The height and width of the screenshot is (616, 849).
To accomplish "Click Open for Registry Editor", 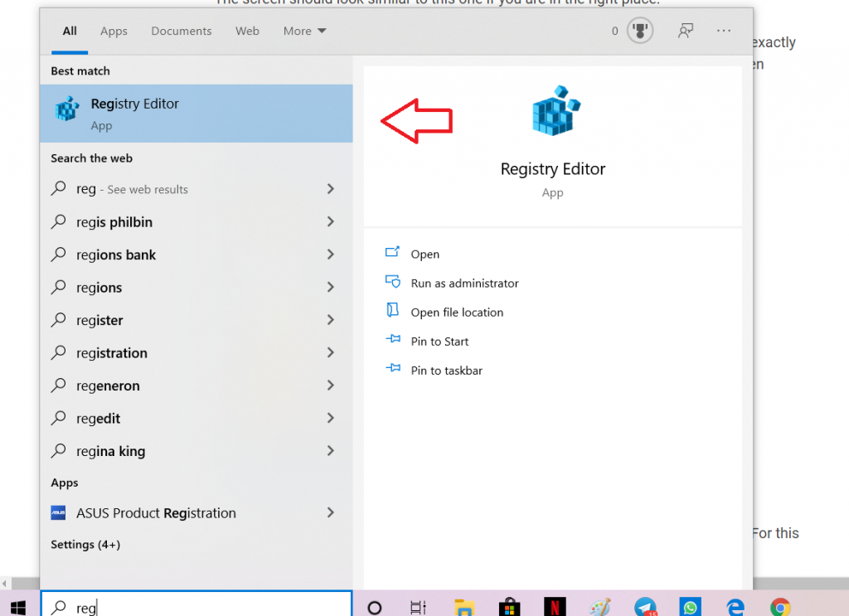I will pos(425,254).
